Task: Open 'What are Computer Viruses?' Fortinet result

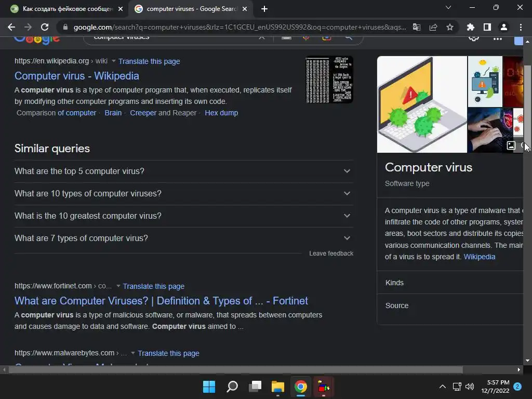Action: click(x=161, y=301)
